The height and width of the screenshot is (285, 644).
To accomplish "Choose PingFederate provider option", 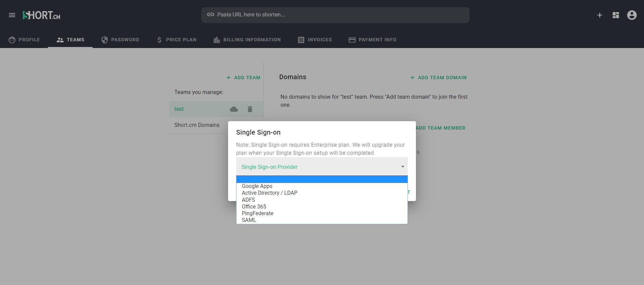I will tap(322, 213).
